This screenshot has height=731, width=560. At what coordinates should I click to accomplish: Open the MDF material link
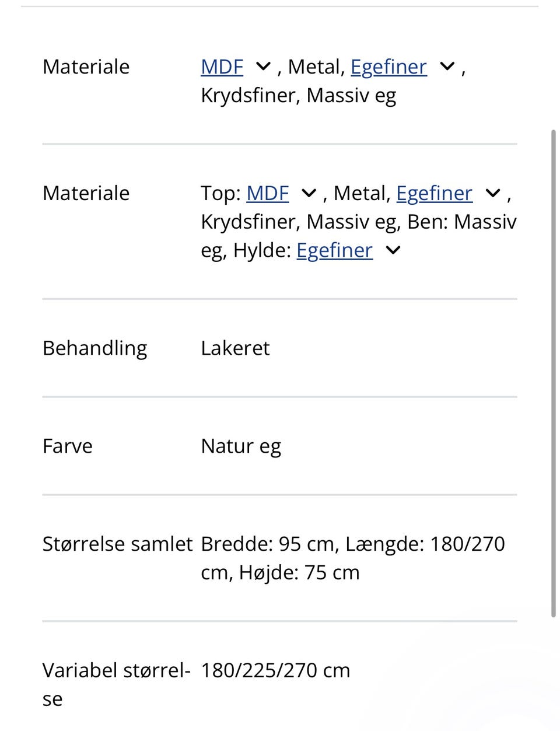222,66
